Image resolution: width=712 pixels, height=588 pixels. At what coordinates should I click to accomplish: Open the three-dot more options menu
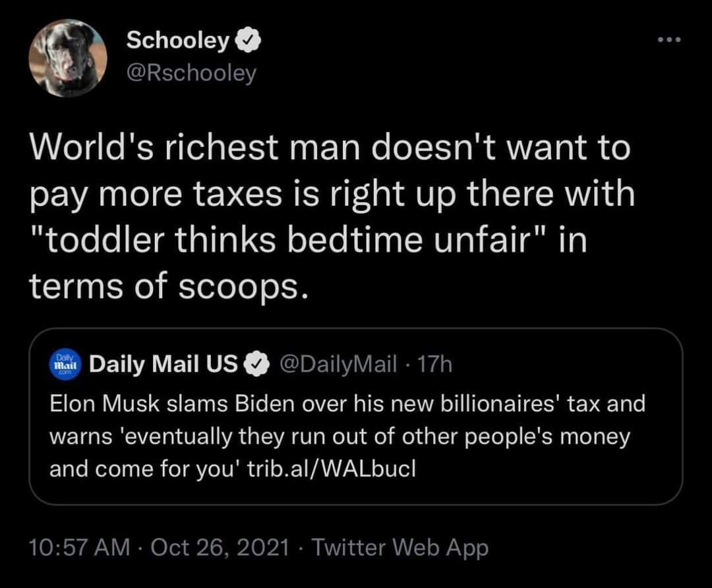[x=672, y=40]
